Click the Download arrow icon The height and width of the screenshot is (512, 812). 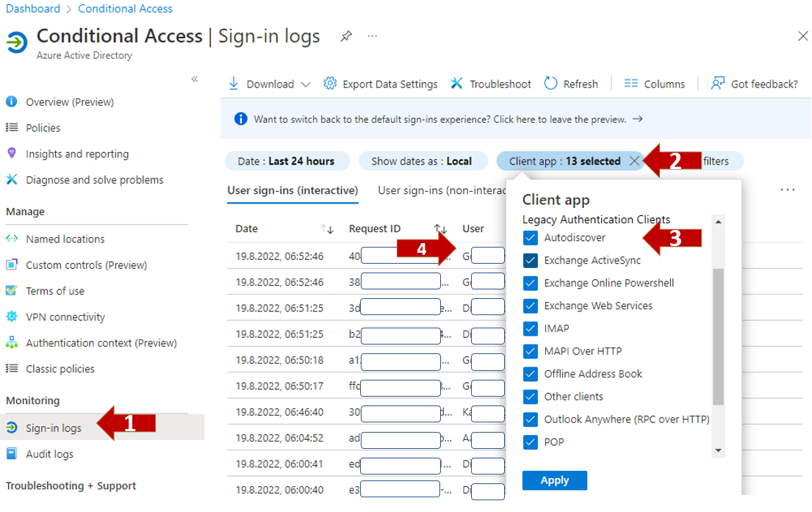(234, 84)
